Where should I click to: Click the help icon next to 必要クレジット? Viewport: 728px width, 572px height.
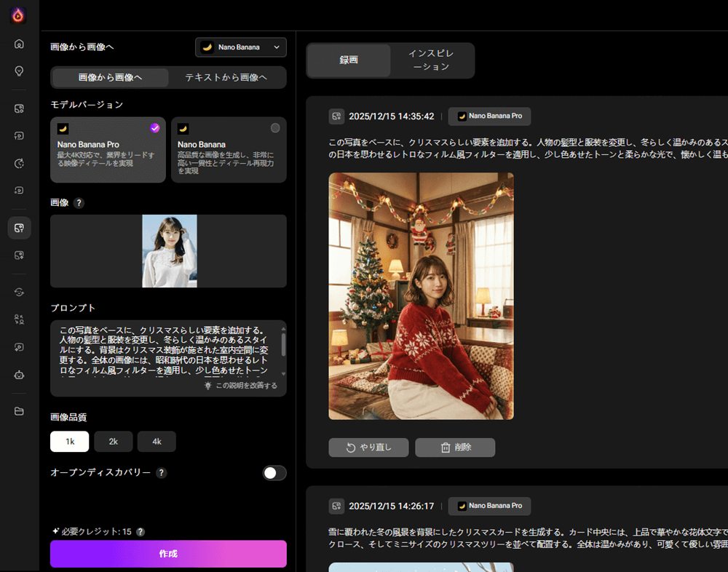[x=141, y=532]
